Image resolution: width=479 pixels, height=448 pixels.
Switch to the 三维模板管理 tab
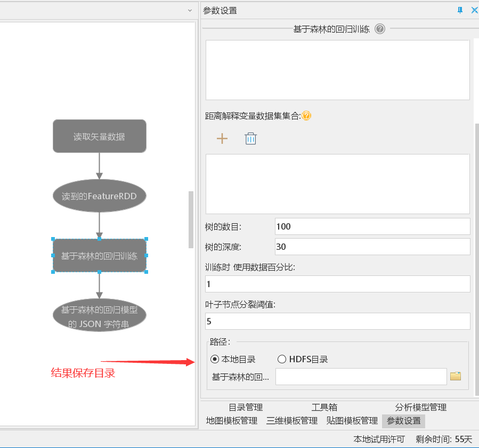(x=292, y=421)
